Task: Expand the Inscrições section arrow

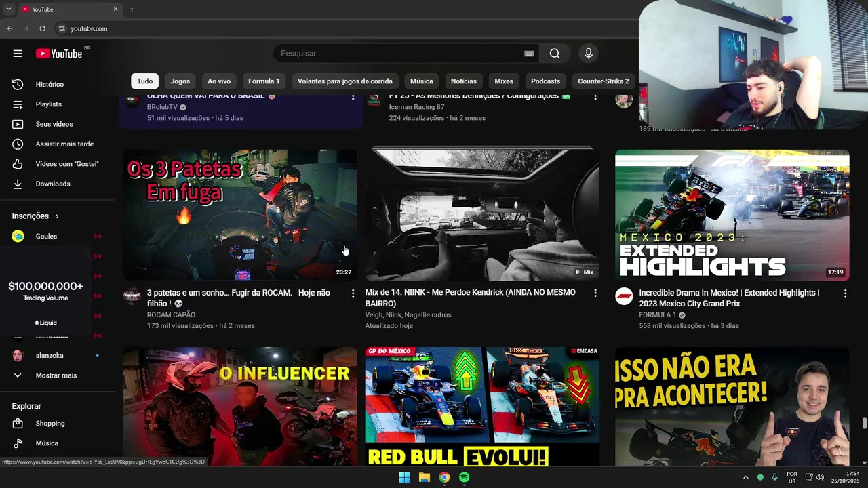Action: [x=57, y=216]
